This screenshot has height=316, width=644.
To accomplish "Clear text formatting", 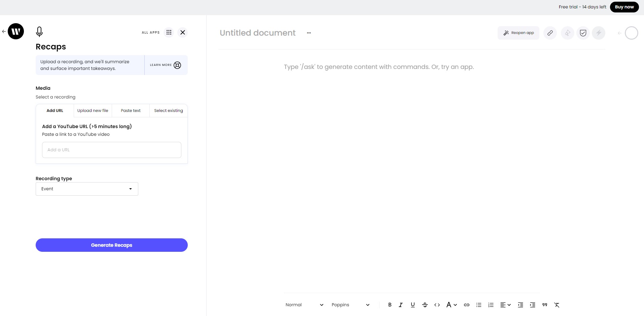I will [557, 305].
